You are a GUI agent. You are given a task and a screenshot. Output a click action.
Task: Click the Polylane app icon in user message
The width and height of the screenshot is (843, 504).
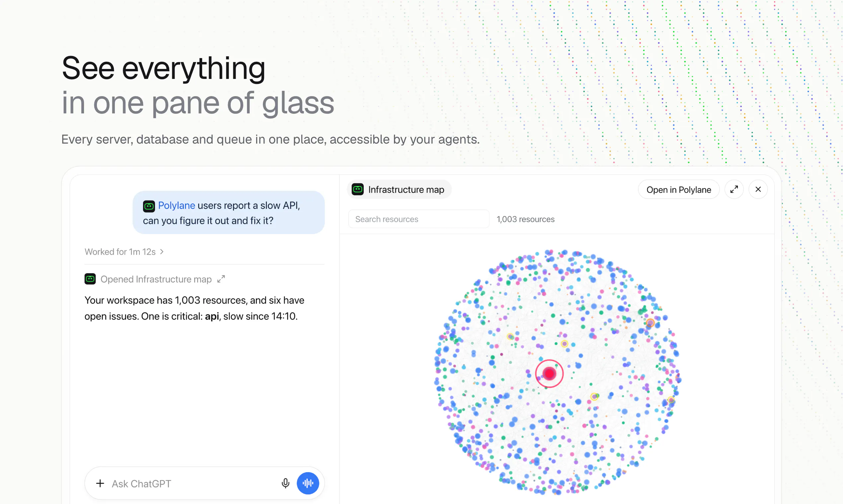tap(149, 206)
